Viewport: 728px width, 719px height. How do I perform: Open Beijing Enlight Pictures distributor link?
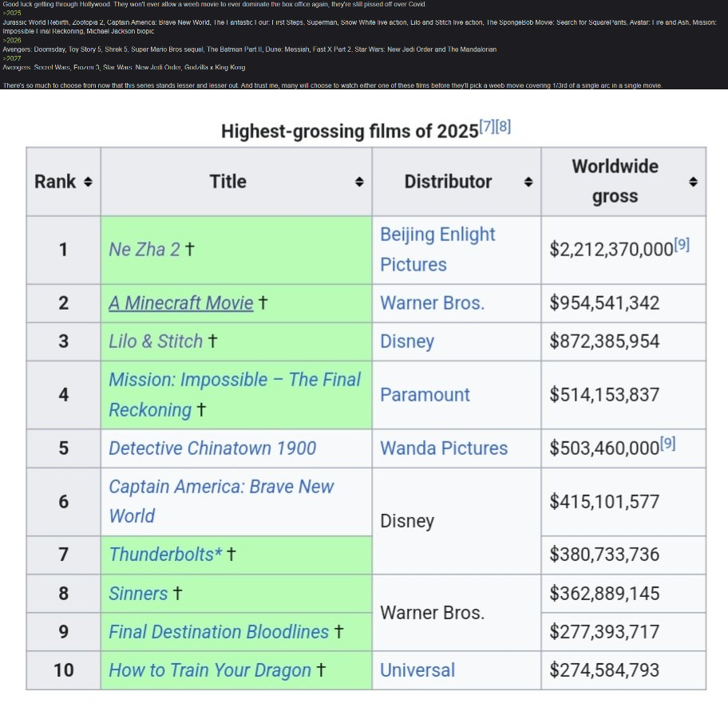tap(437, 249)
